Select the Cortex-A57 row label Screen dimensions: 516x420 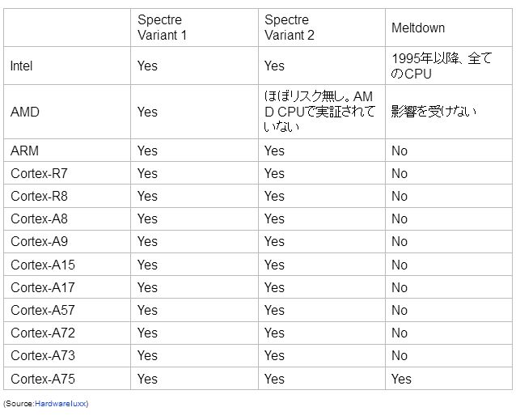coord(42,310)
